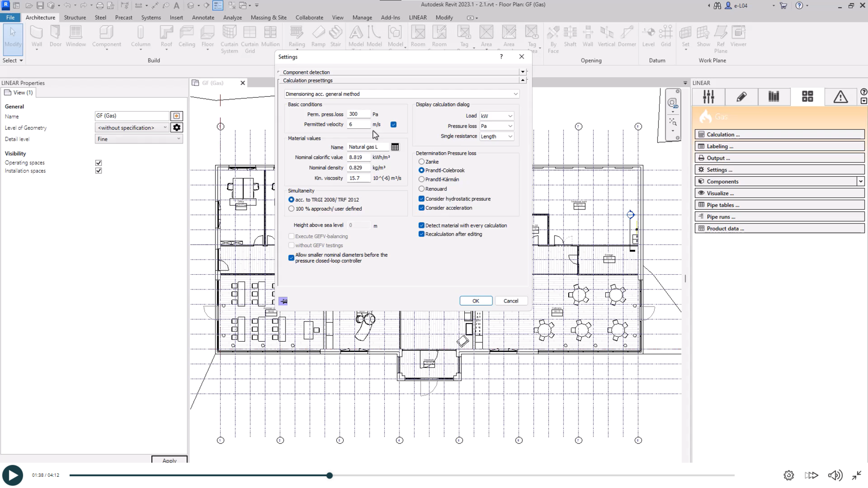
Task: Click the pin icon at dialog bottom-left
Action: click(283, 301)
